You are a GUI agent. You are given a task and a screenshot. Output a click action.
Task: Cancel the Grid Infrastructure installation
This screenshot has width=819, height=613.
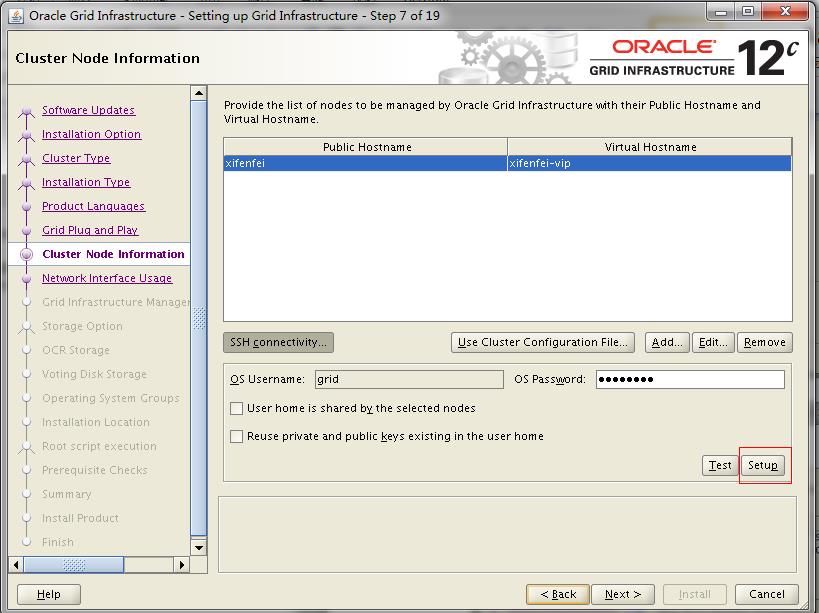pyautogui.click(x=767, y=594)
